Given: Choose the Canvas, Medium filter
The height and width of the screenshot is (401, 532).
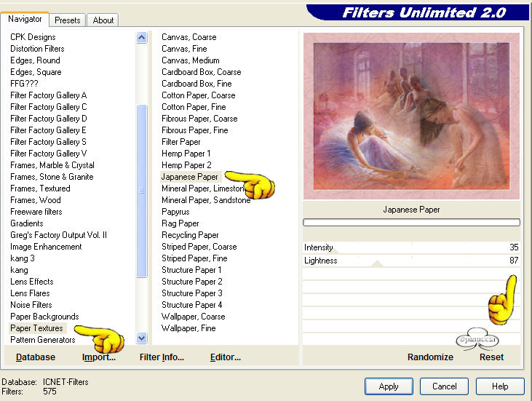Looking at the screenshot, I should tap(191, 60).
